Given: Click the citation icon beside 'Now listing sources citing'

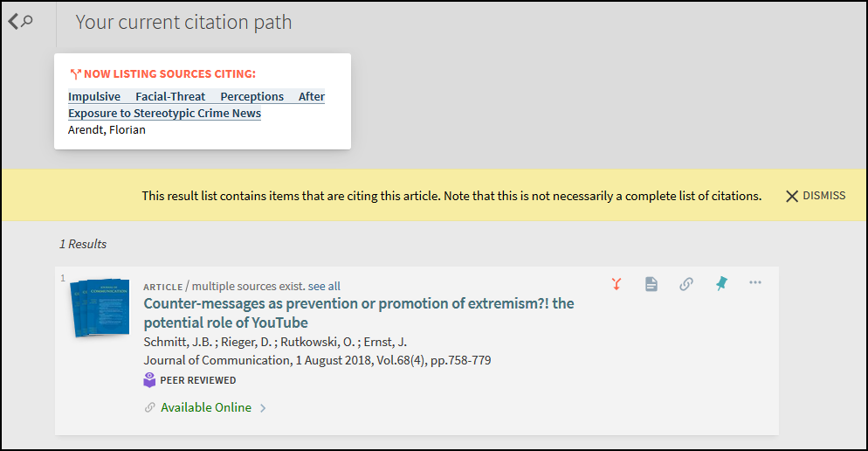Looking at the screenshot, I should point(75,74).
